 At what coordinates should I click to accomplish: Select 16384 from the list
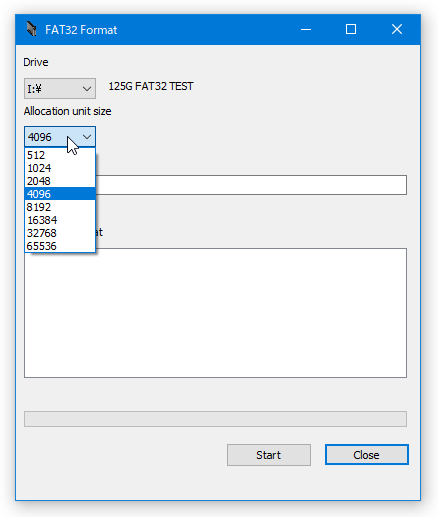pyautogui.click(x=60, y=220)
